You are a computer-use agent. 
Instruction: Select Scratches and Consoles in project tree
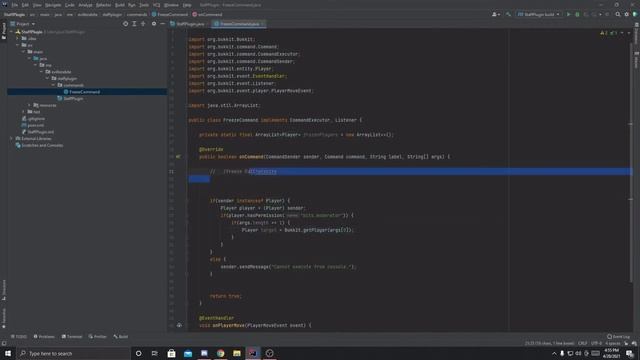pos(39,145)
